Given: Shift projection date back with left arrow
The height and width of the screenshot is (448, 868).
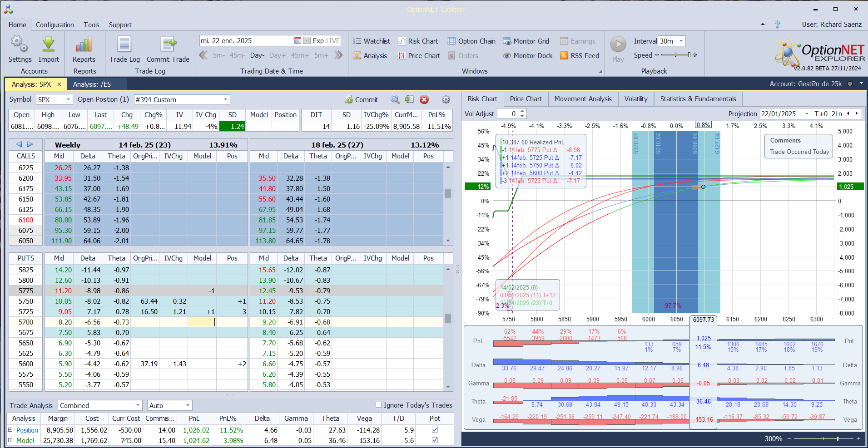Looking at the screenshot, I should pos(848,113).
